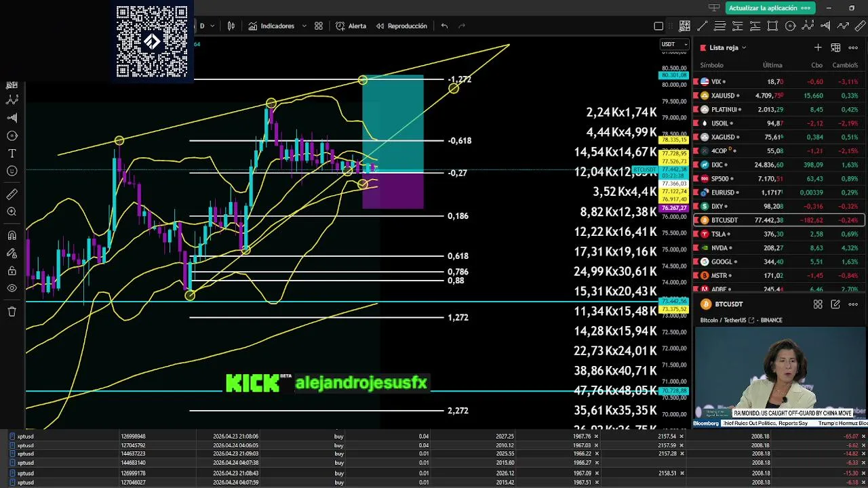Sort watchlist by Cambio% column
Viewport: 868px width, 488px height.
(x=845, y=65)
